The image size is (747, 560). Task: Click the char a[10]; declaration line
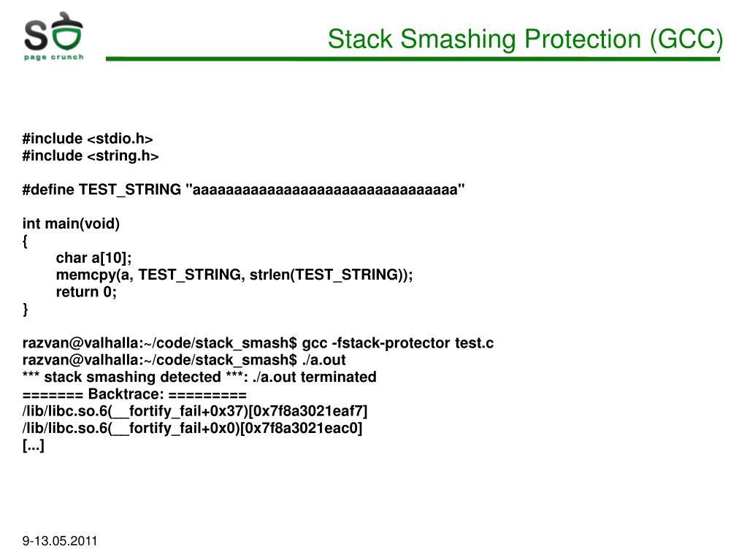tap(94, 258)
